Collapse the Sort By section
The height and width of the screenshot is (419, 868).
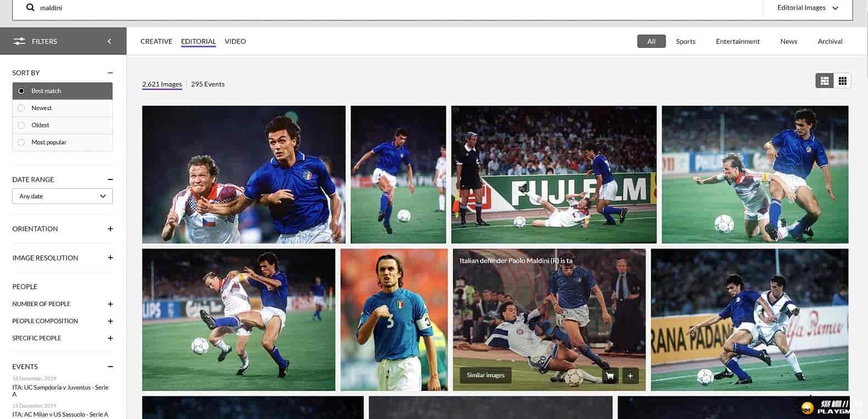click(110, 73)
